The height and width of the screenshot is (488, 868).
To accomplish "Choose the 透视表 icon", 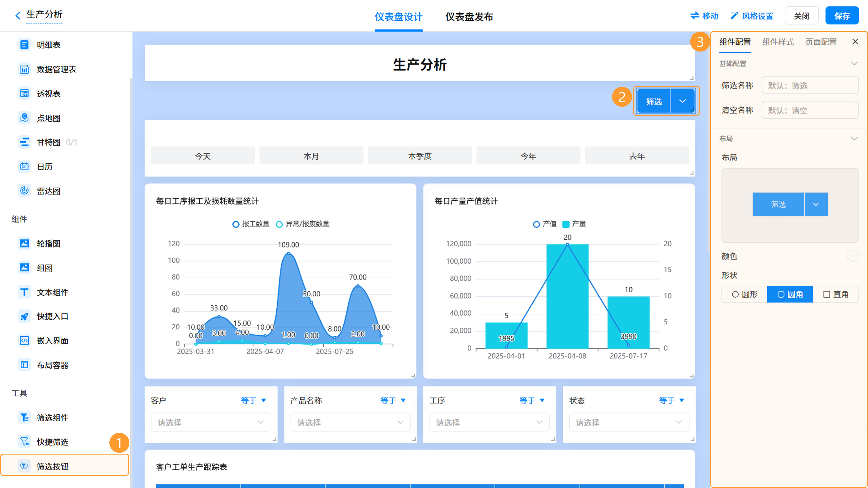I will (24, 93).
